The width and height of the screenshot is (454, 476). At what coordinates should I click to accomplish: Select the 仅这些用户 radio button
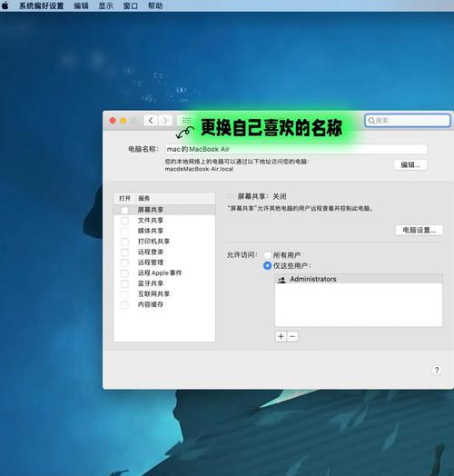pos(267,265)
